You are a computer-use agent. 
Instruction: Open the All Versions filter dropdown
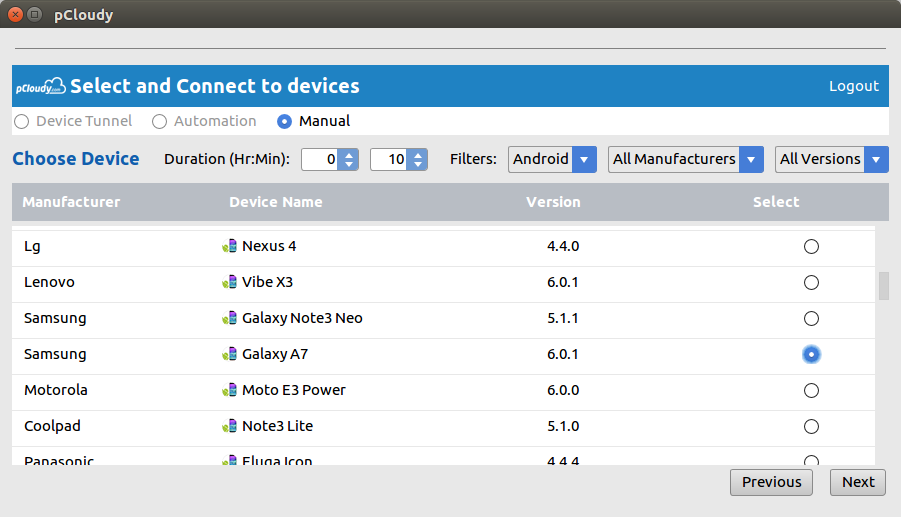pos(831,159)
